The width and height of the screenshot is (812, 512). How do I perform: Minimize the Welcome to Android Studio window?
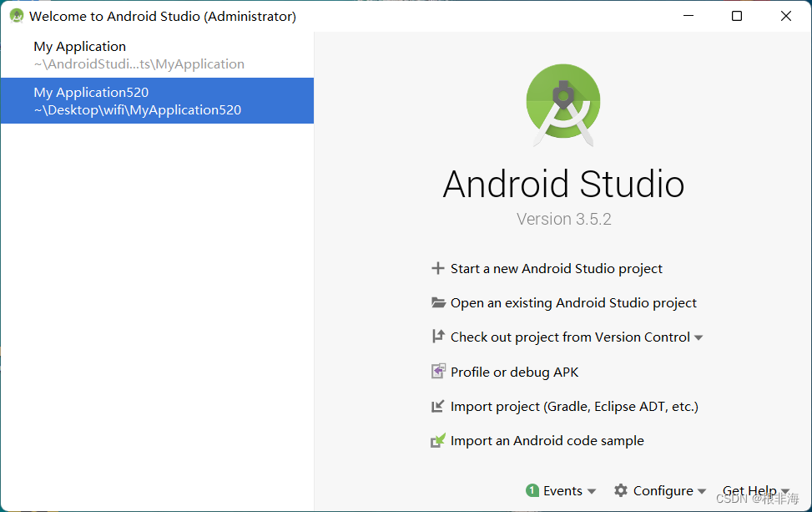pos(688,16)
